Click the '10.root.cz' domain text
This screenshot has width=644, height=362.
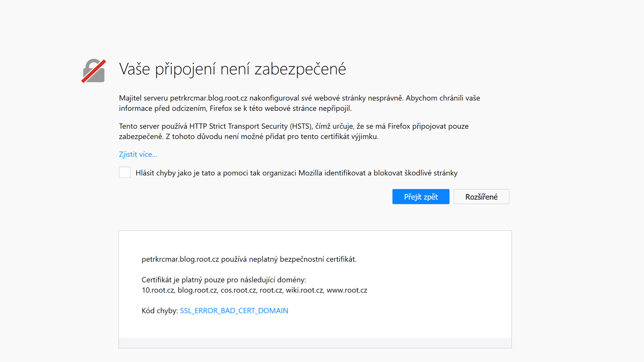click(x=158, y=290)
